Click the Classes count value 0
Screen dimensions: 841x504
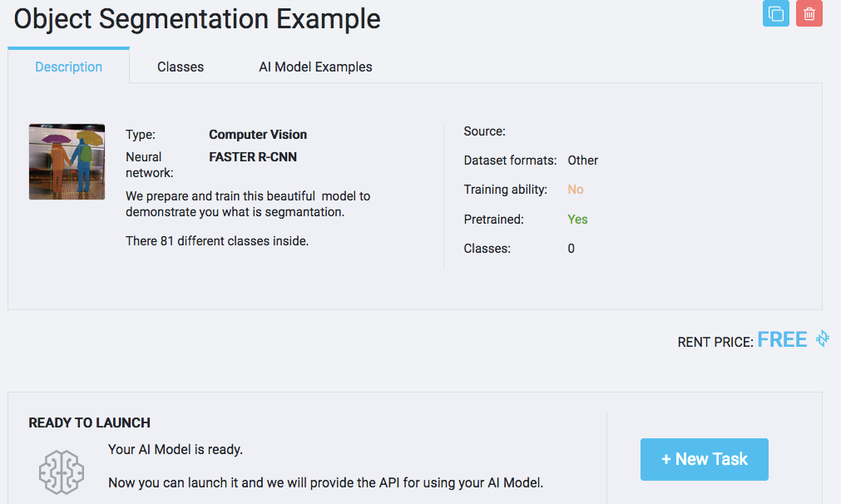571,249
